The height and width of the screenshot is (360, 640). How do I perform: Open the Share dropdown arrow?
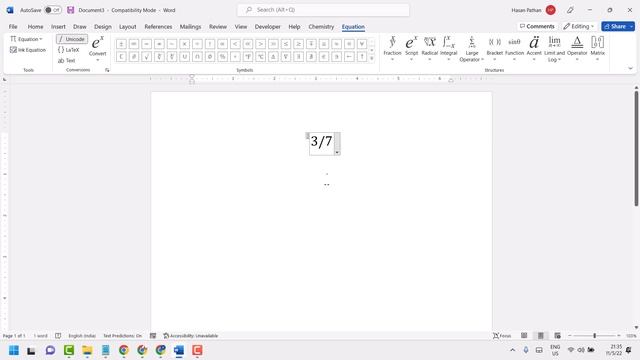coord(631,26)
